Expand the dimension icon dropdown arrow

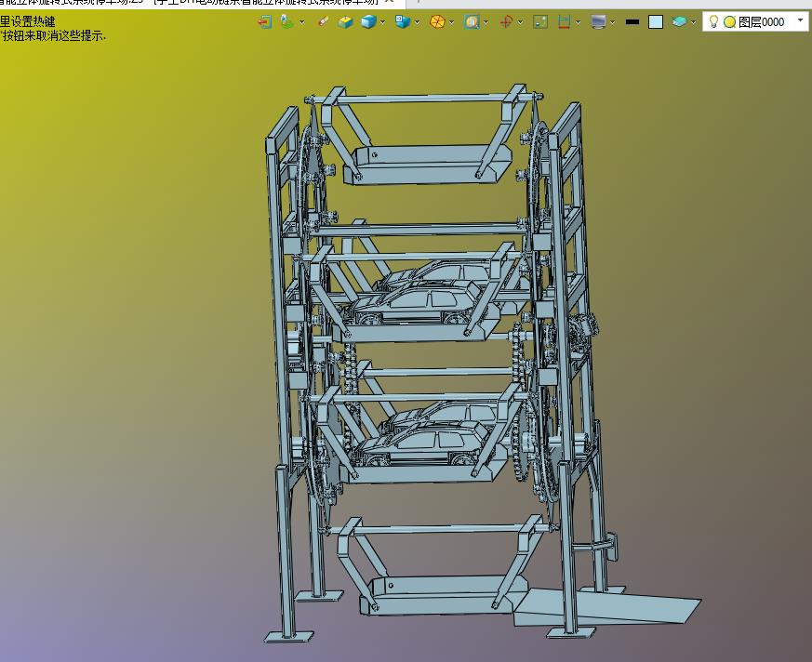click(578, 22)
